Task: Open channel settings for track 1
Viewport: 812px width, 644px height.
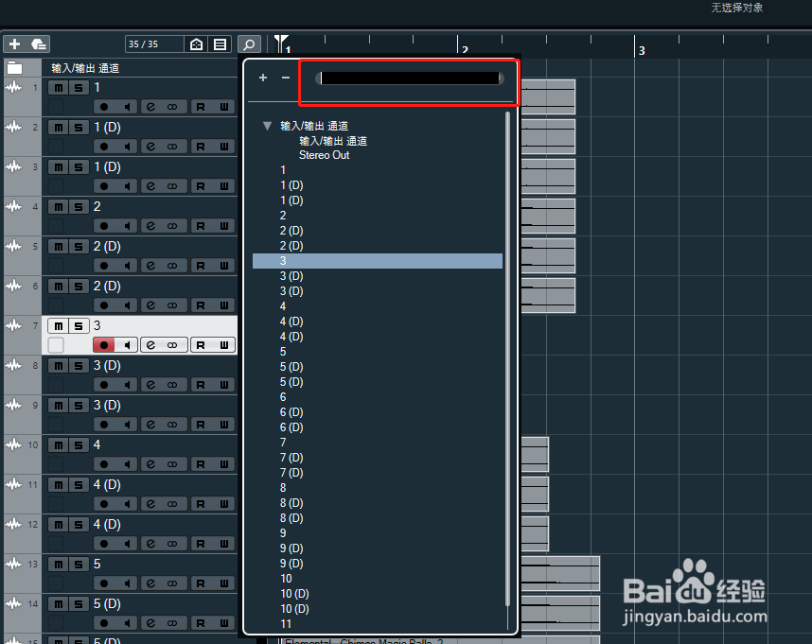Action: (150, 107)
